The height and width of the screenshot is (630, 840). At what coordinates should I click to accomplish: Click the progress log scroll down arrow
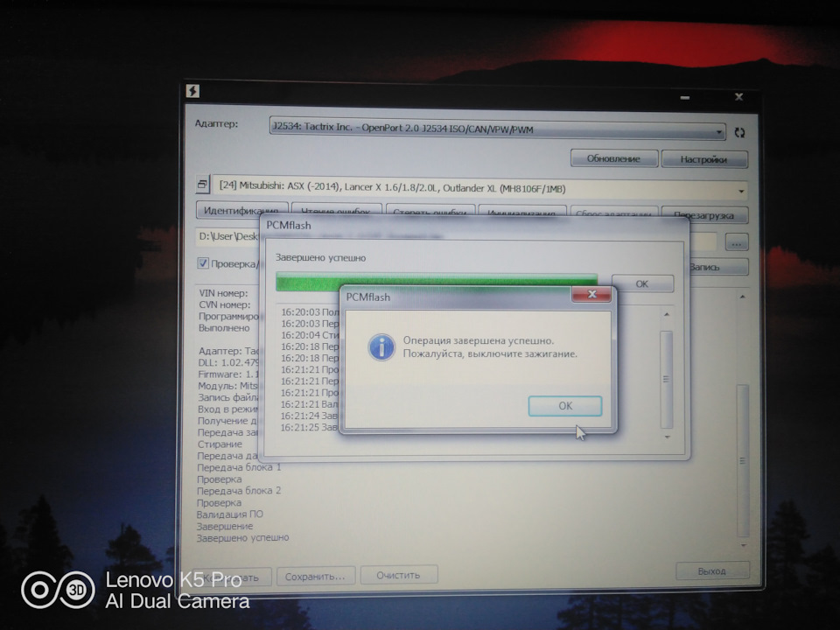click(x=667, y=437)
